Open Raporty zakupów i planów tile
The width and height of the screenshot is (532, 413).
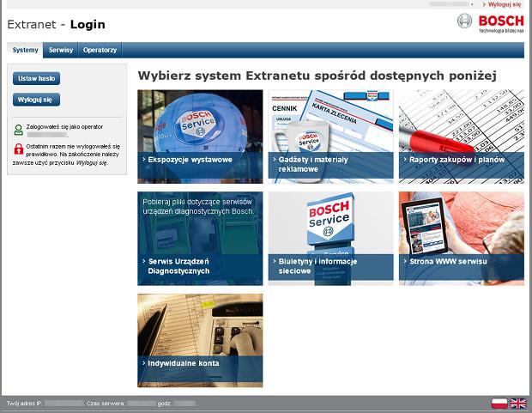462,137
